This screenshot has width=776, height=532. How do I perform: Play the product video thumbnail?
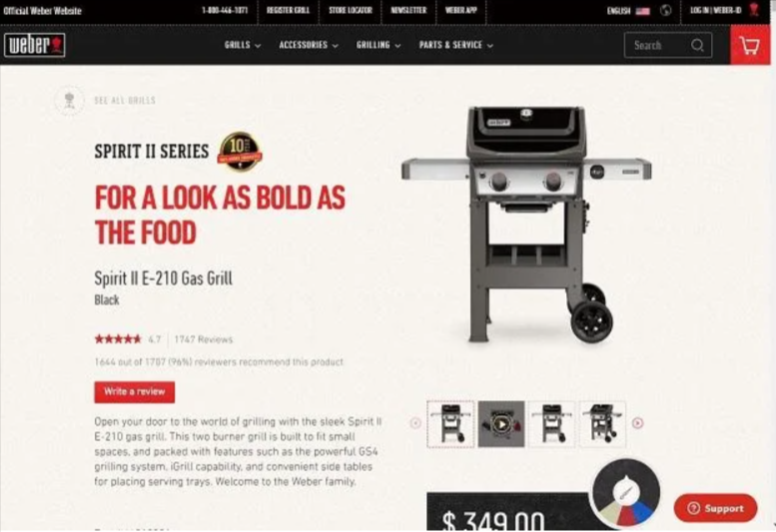[x=501, y=424]
